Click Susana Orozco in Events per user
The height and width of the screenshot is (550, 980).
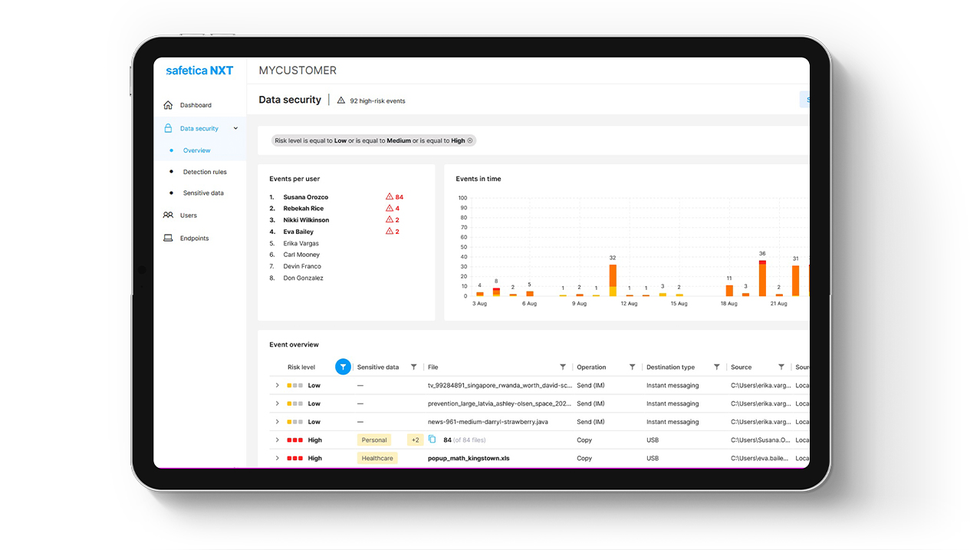[x=306, y=197]
